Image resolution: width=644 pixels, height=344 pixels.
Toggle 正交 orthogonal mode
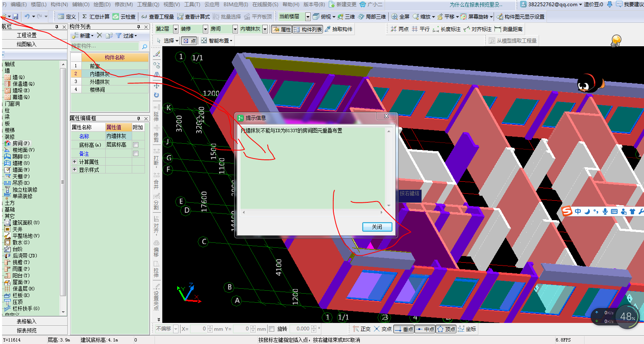coord(361,329)
